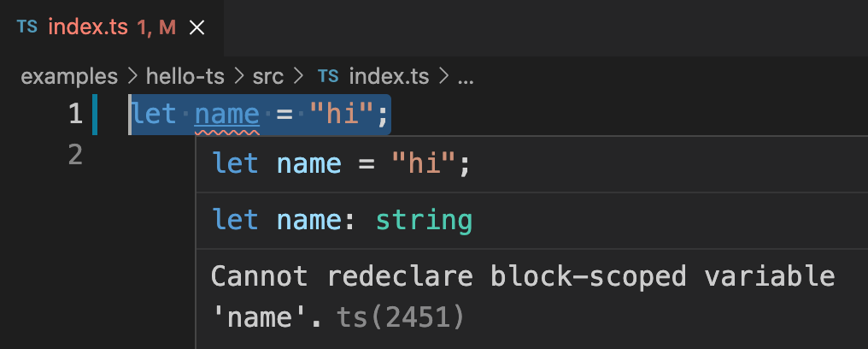Screen dimensions: 868x349
Task: Click the chevron after examples breadcrumb
Action: tap(132, 76)
